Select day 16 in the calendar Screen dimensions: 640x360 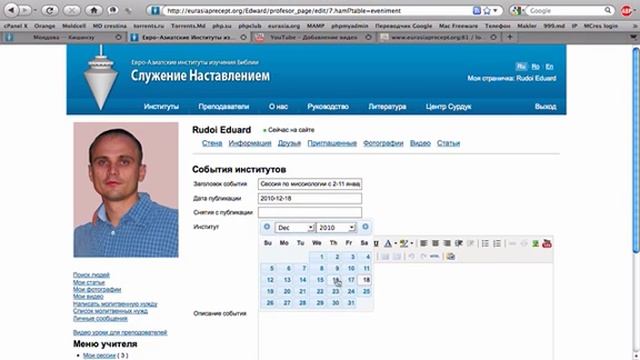336,280
